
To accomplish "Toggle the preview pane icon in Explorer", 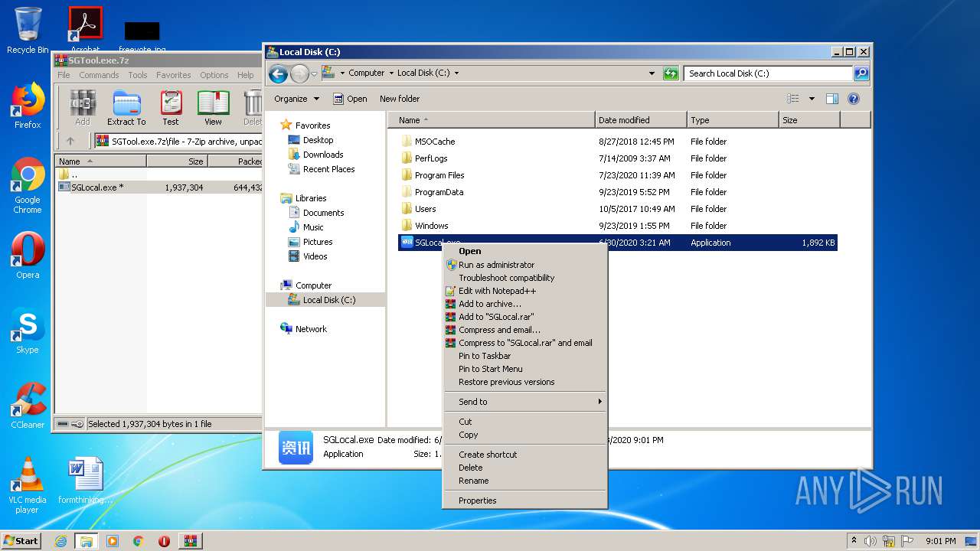I will (832, 99).
